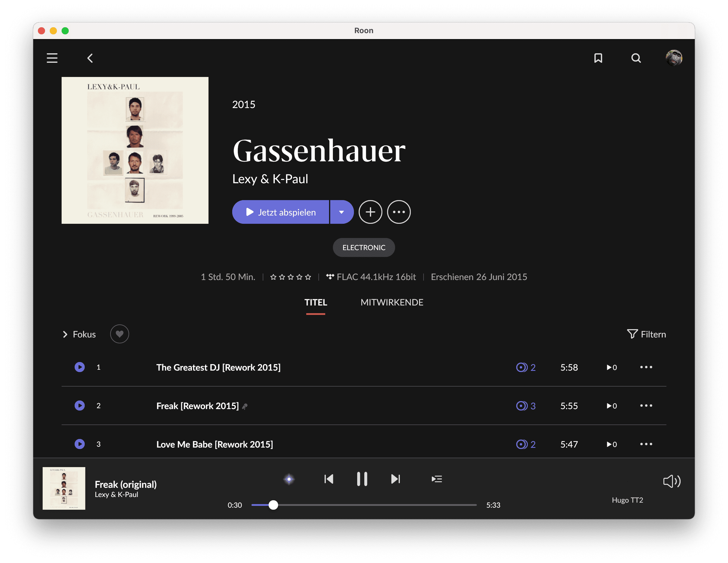Toggle the heart favorite filter
The width and height of the screenshot is (728, 563).
pyautogui.click(x=119, y=334)
